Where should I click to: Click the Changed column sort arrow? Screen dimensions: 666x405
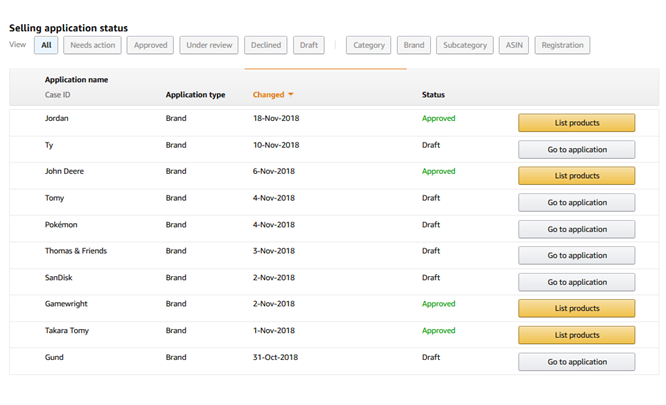pyautogui.click(x=291, y=95)
